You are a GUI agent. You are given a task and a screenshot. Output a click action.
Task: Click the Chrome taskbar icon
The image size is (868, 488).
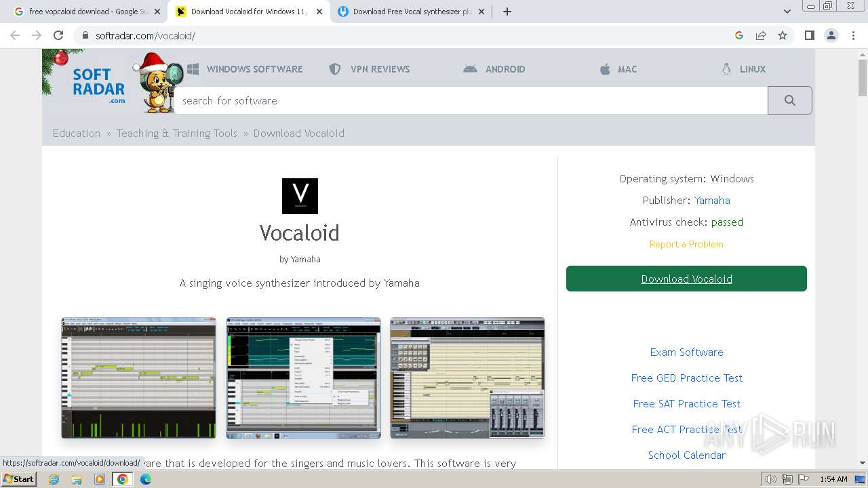pos(123,479)
